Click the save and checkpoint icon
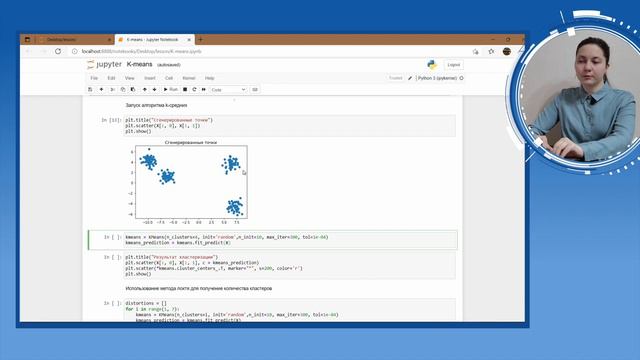Screen dimensions: 640x360 pyautogui.click(x=90, y=89)
